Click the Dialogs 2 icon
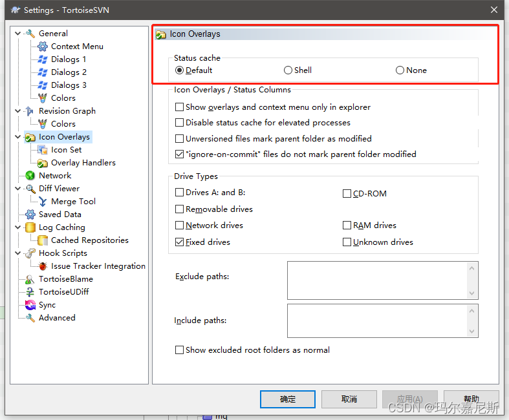Image resolution: width=509 pixels, height=420 pixels. click(43, 72)
